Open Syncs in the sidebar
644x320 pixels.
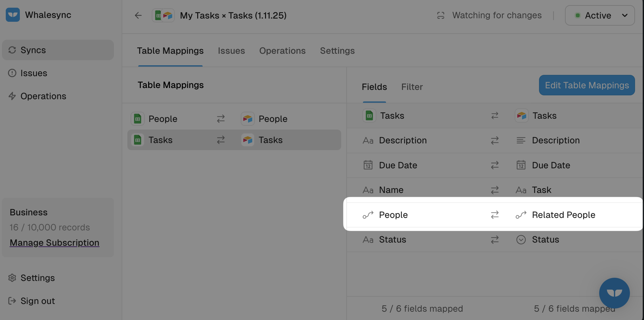pyautogui.click(x=58, y=50)
